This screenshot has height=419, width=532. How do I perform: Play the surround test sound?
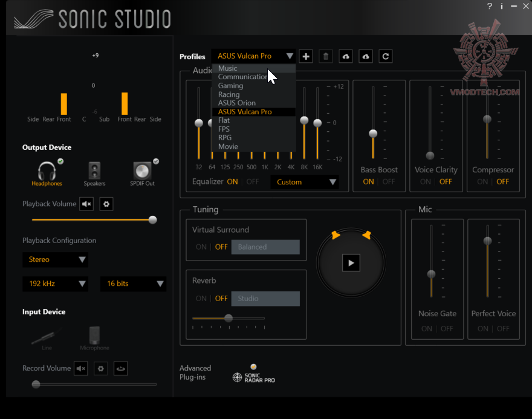pyautogui.click(x=351, y=263)
